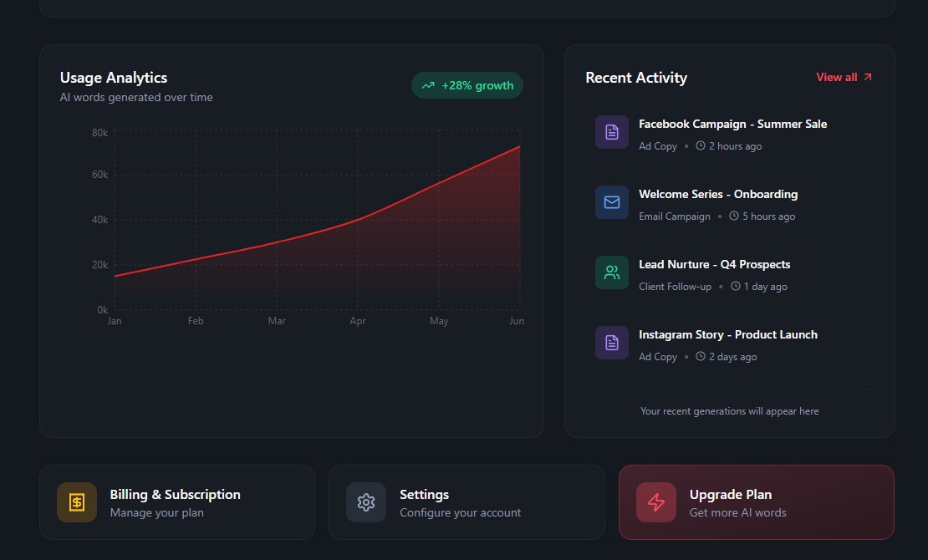The image size is (928, 560).
Task: Click the 80k axis label
Action: click(100, 133)
